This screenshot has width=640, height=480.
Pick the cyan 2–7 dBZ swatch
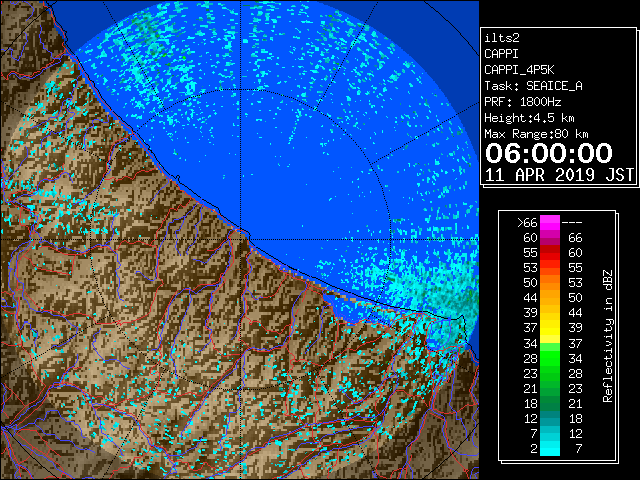[550, 448]
